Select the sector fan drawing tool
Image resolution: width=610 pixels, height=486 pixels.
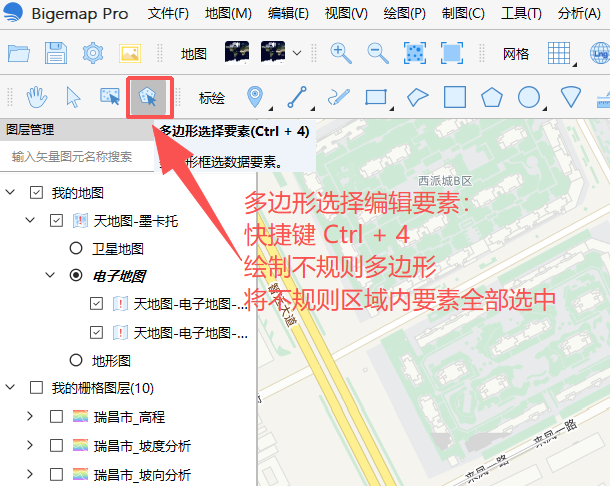[571, 97]
